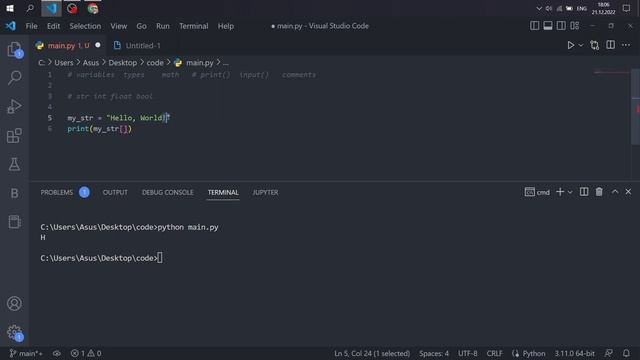The height and width of the screenshot is (360, 640).
Task: Open the Extensions view
Action: tap(14, 136)
